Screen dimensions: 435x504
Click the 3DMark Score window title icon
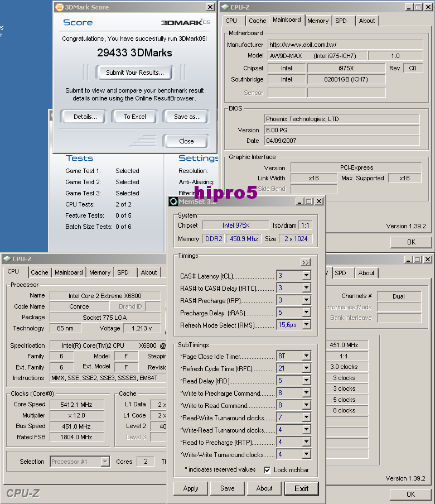(x=60, y=7)
